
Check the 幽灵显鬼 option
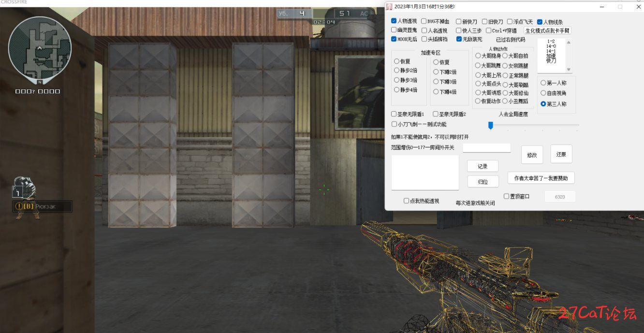click(x=394, y=30)
